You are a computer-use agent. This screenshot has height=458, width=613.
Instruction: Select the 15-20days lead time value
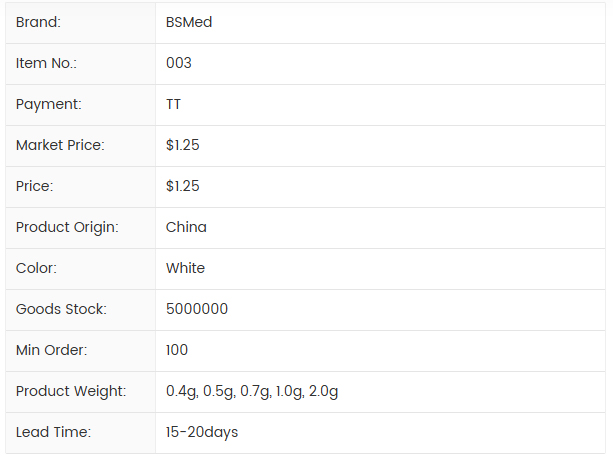tap(202, 432)
